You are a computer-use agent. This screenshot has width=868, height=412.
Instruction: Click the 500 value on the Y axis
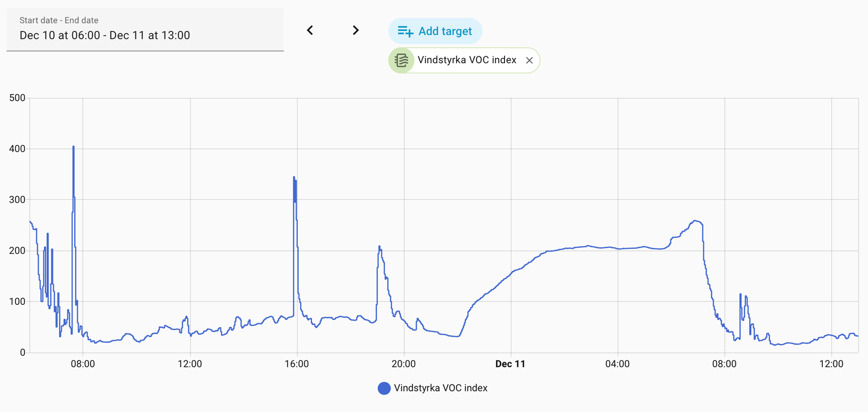(18, 98)
